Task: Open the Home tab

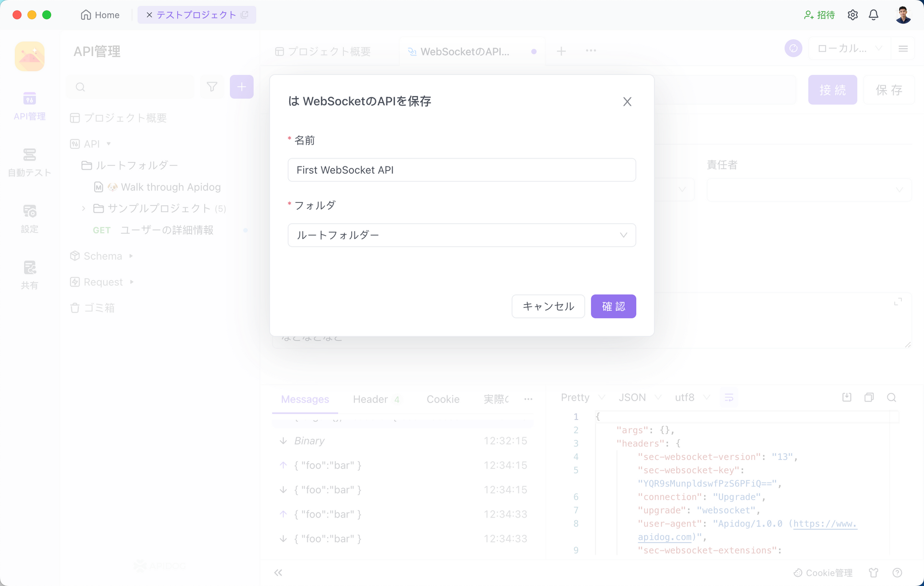Action: (100, 15)
